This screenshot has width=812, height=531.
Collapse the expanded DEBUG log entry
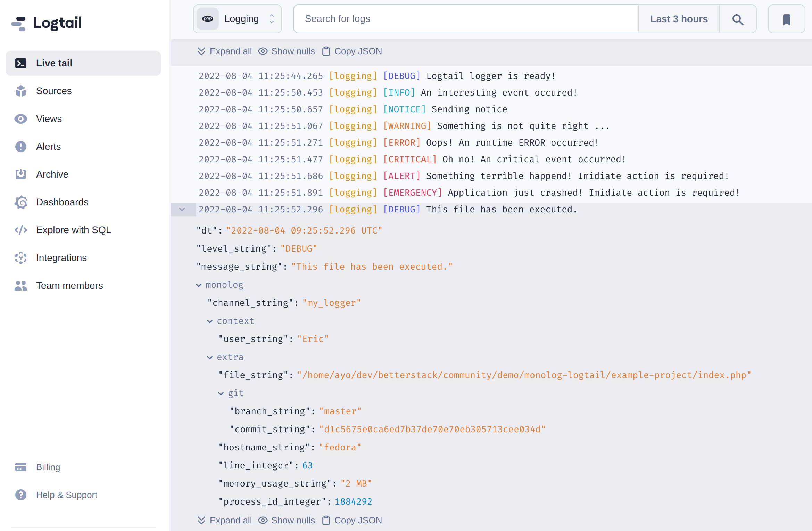click(x=183, y=209)
